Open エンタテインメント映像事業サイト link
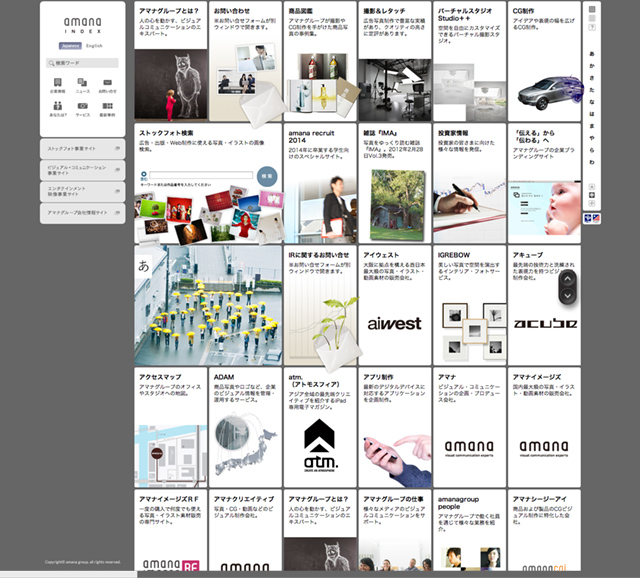Screen dimensions: 640x578 (x=82, y=191)
